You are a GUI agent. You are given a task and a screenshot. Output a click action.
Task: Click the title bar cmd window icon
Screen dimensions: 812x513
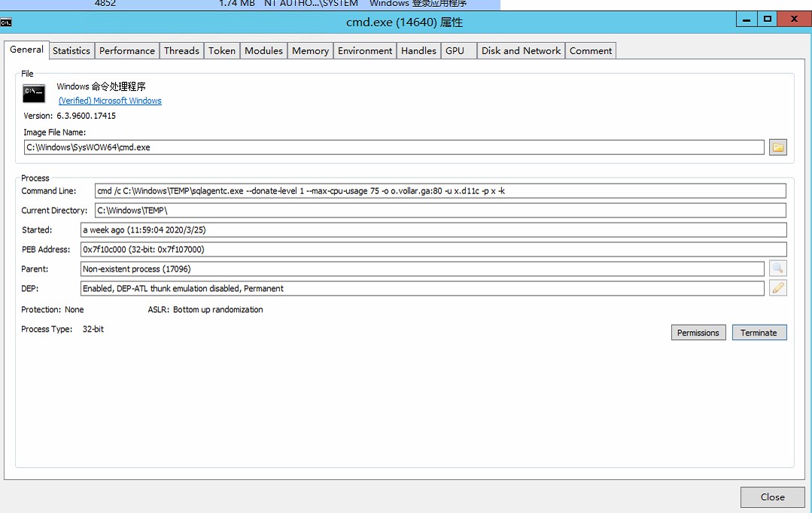point(7,22)
